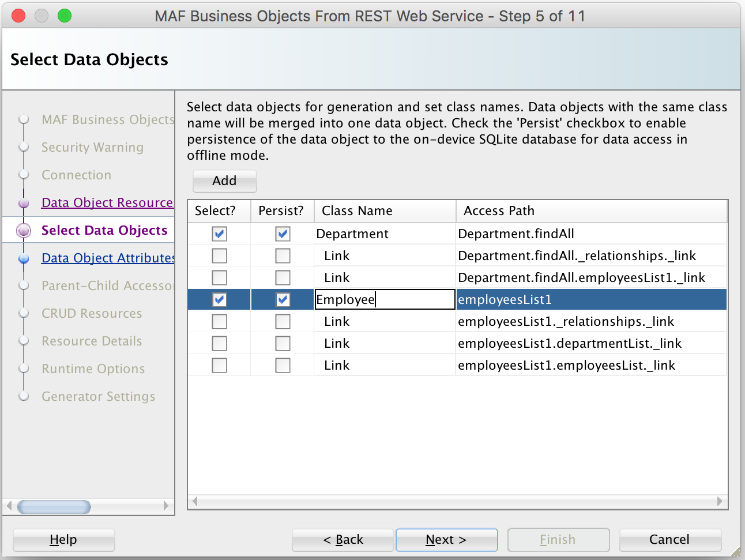The height and width of the screenshot is (560, 745).
Task: Click the Select Data Objects step bullet icon
Action: pyautogui.click(x=24, y=231)
